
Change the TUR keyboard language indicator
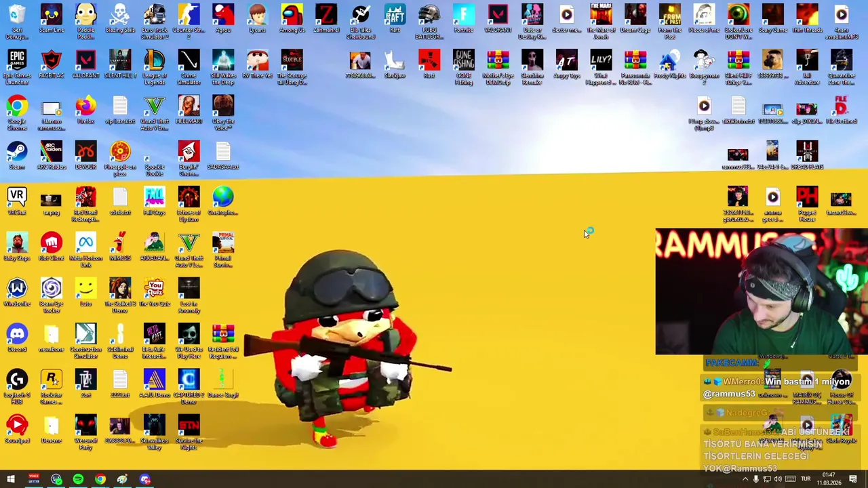(807, 480)
